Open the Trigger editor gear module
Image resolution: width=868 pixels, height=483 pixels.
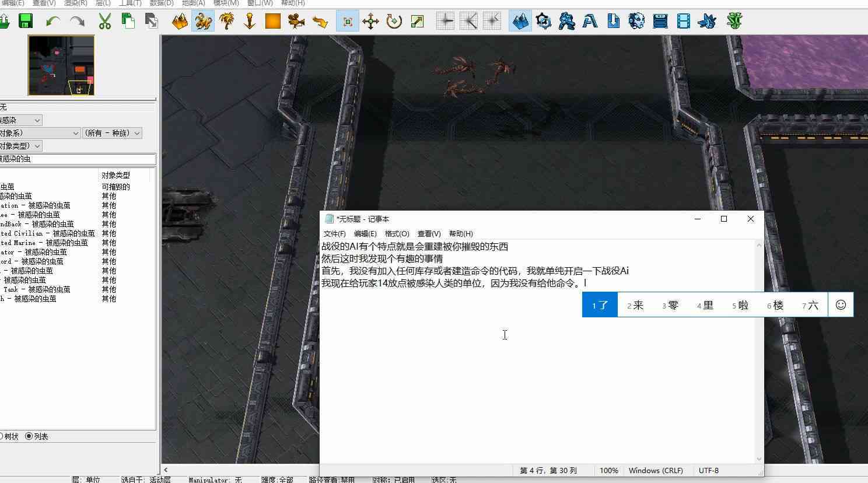(544, 22)
